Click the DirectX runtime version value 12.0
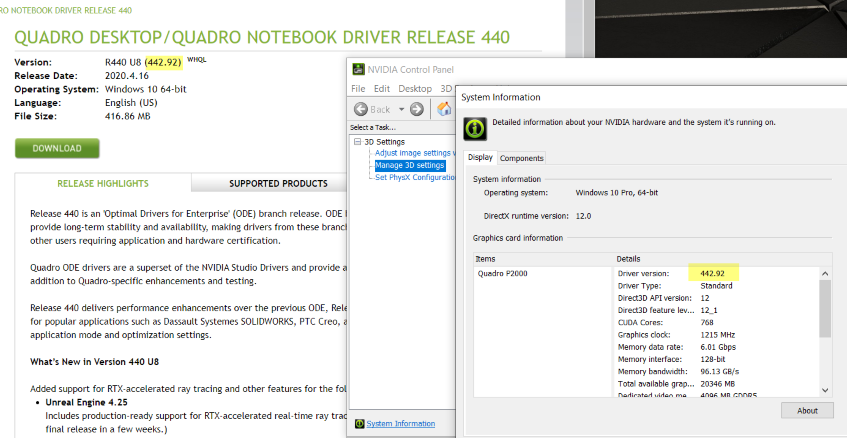847x438 pixels. click(x=583, y=216)
